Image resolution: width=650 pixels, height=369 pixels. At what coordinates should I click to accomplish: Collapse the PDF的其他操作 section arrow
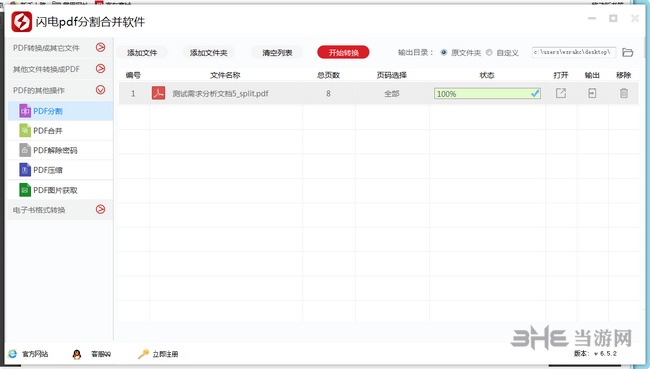100,90
